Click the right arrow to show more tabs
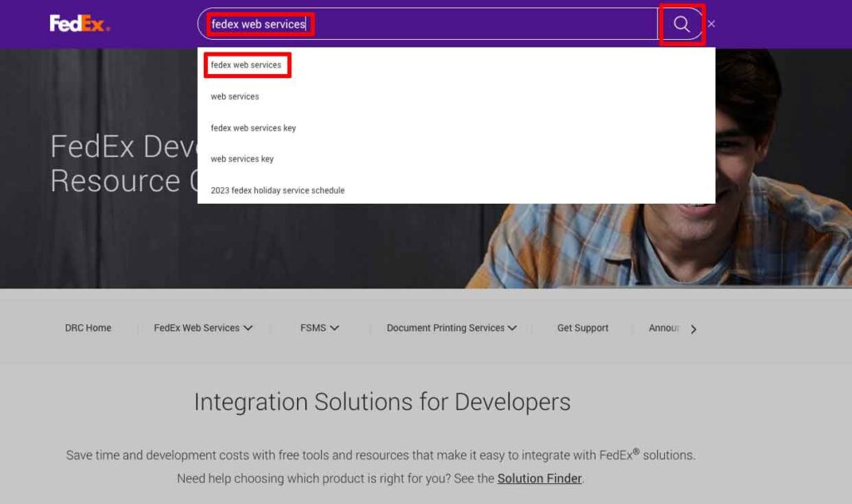 pyautogui.click(x=693, y=329)
